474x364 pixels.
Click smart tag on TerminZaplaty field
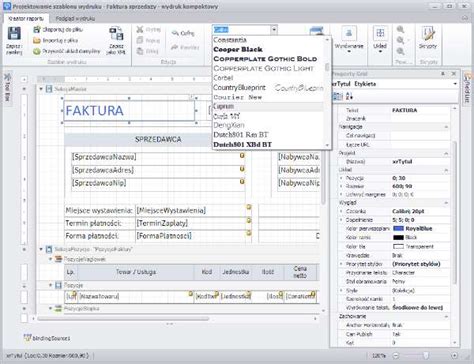[x=249, y=220]
